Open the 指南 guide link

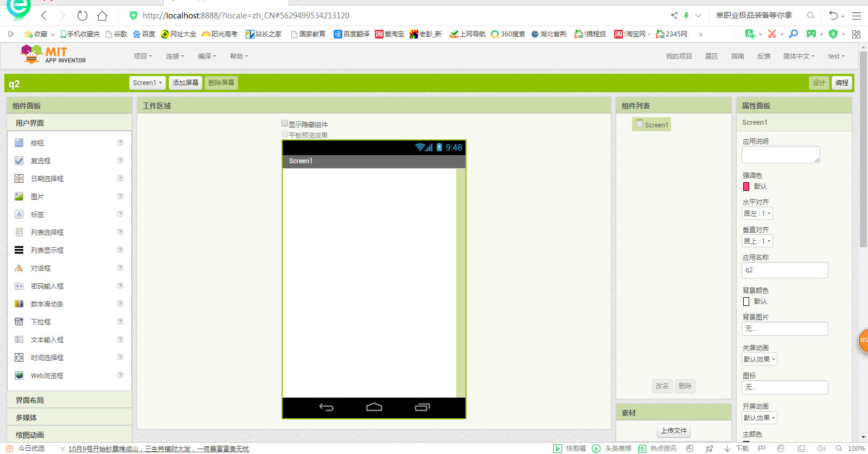(737, 56)
